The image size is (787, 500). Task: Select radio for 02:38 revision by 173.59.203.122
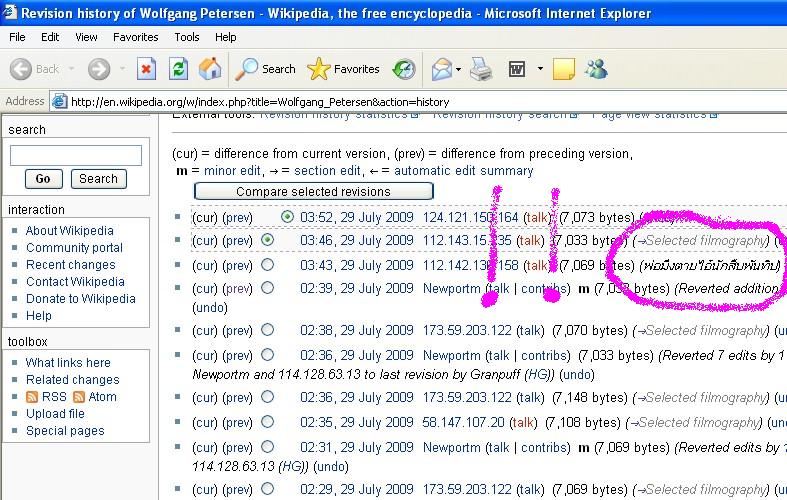point(268,330)
